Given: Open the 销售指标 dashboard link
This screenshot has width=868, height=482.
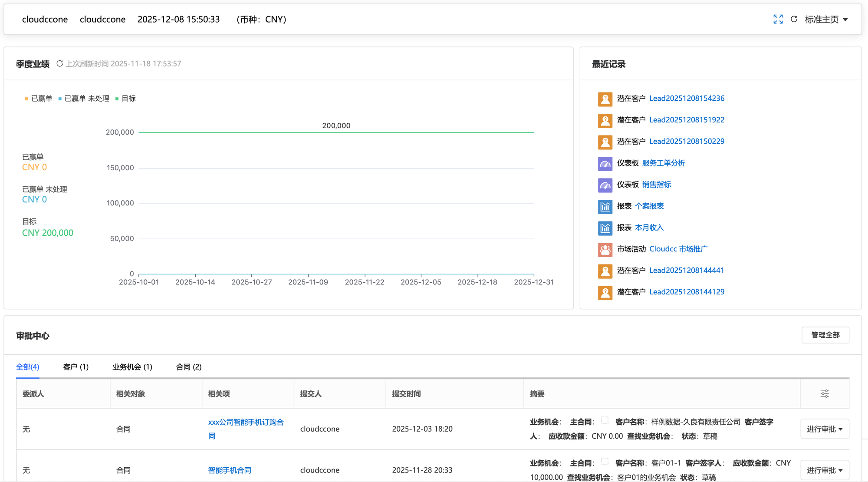Looking at the screenshot, I should pos(656,185).
